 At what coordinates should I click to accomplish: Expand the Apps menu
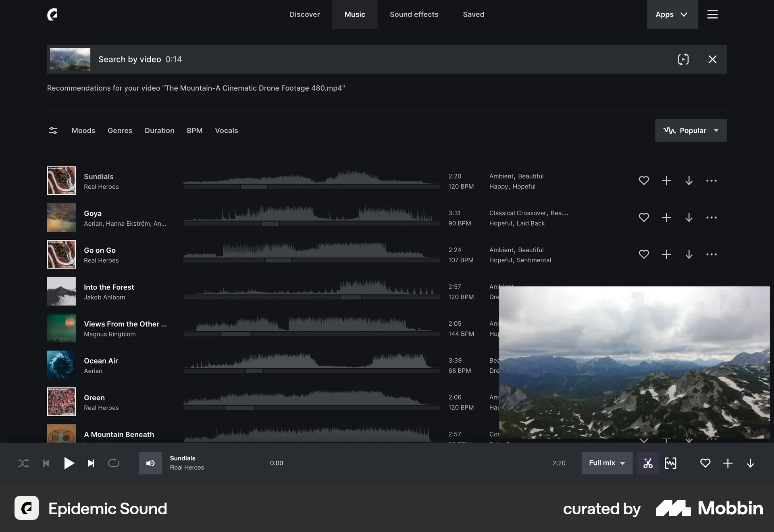coord(672,14)
